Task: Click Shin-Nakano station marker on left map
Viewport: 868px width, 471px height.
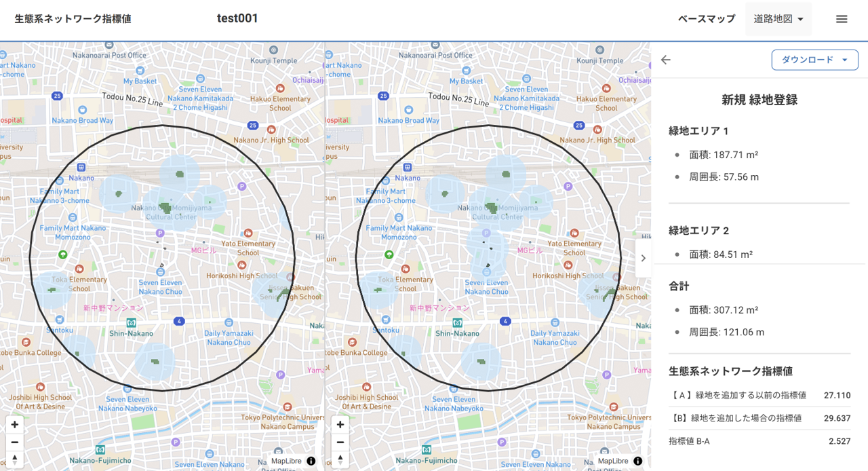Action: 132,322
